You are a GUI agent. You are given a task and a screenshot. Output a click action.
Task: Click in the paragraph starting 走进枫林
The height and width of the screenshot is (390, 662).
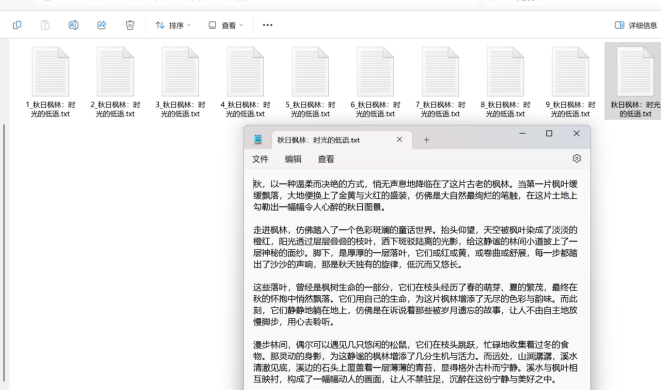pos(415,247)
